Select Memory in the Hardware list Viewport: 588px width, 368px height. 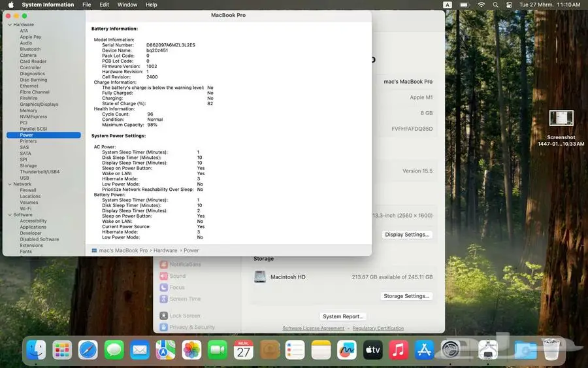point(29,110)
